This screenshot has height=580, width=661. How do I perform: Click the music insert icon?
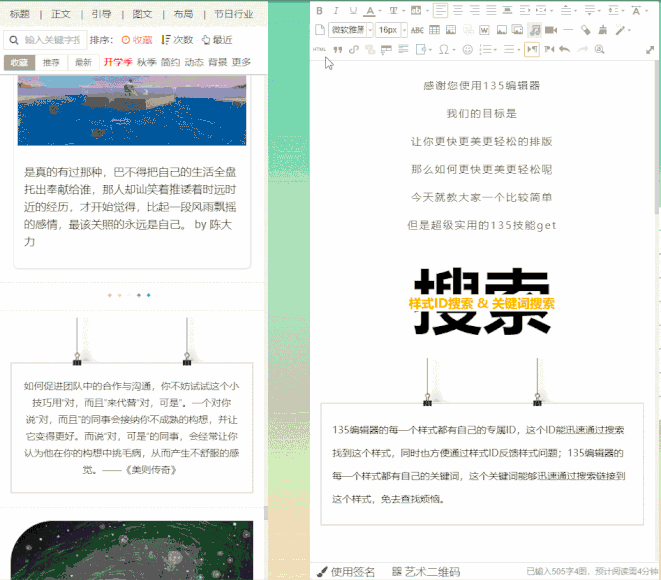(x=535, y=30)
